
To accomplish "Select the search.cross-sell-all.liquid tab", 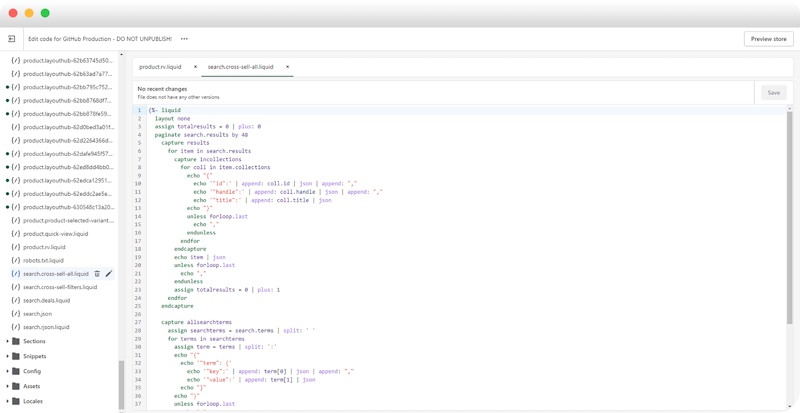I will (240, 67).
